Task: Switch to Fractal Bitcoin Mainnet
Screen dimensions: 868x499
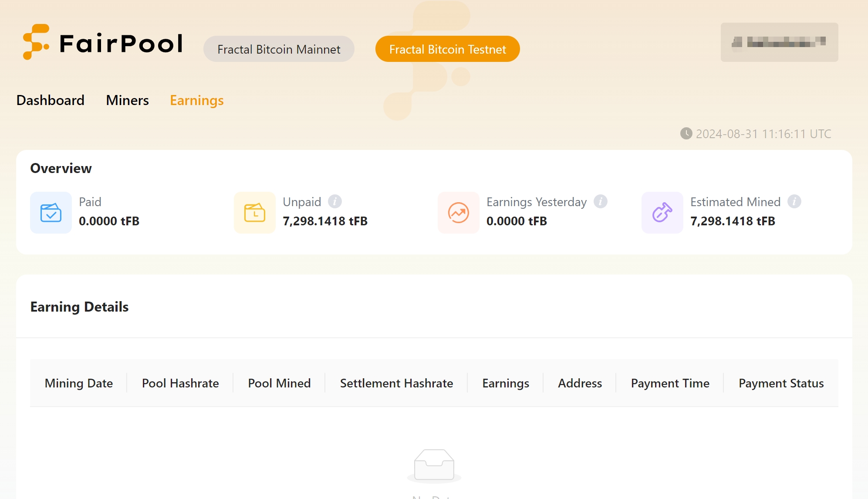Action: tap(279, 49)
